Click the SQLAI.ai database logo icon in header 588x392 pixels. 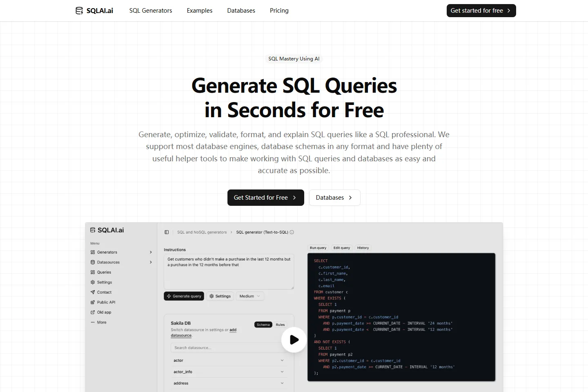(x=79, y=11)
